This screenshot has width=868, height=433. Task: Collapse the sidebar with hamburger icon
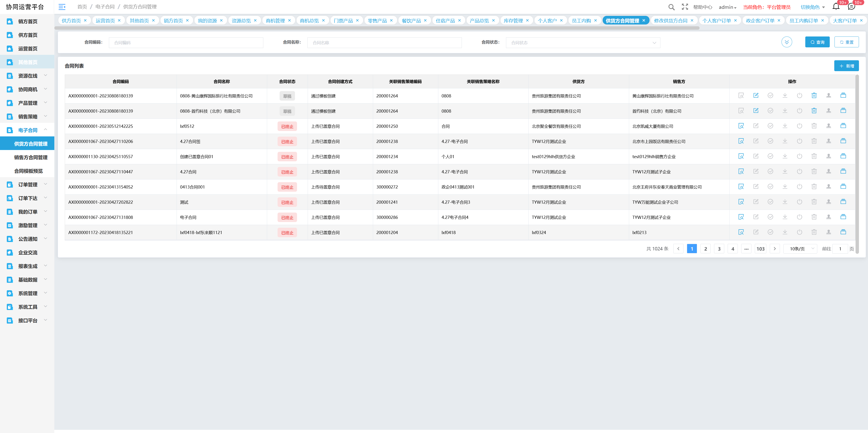click(62, 7)
